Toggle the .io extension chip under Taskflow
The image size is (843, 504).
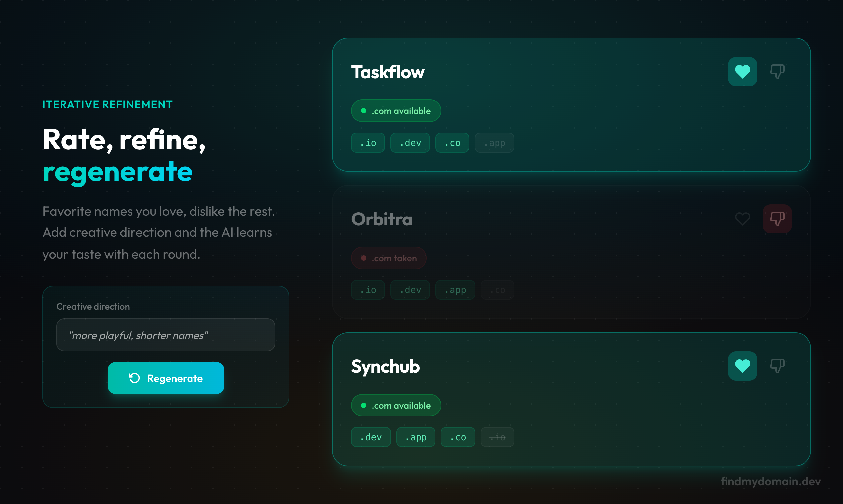tap(368, 143)
